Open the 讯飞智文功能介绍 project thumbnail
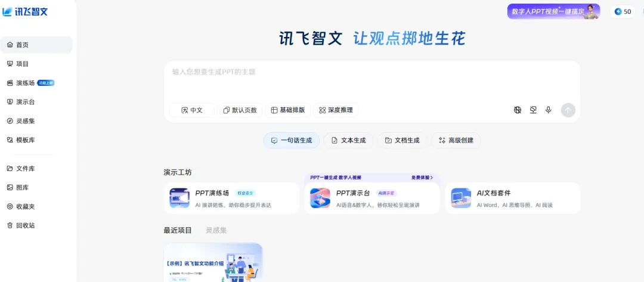This screenshot has width=644, height=282. pyautogui.click(x=213, y=262)
